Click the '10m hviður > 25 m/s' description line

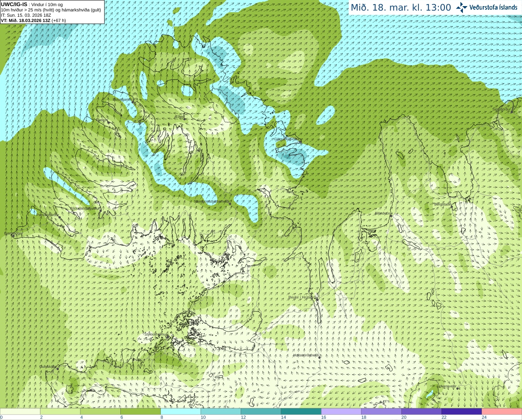pyautogui.click(x=51, y=10)
